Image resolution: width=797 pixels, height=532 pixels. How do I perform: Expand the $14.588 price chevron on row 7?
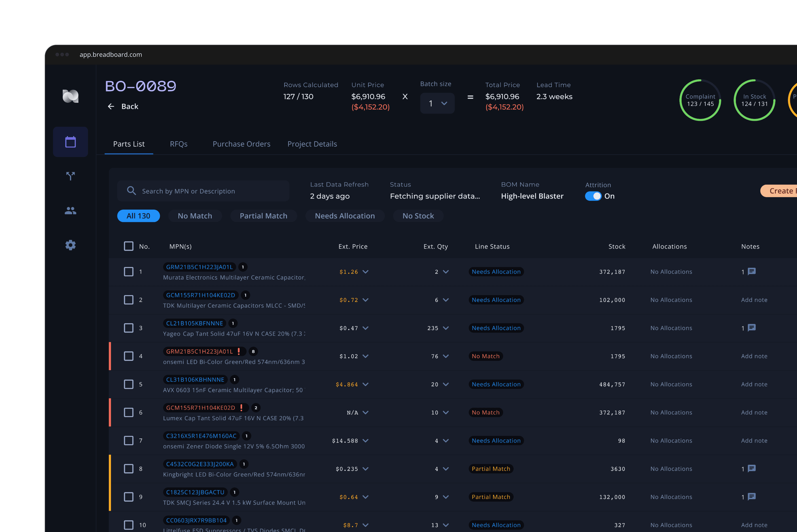[366, 440]
